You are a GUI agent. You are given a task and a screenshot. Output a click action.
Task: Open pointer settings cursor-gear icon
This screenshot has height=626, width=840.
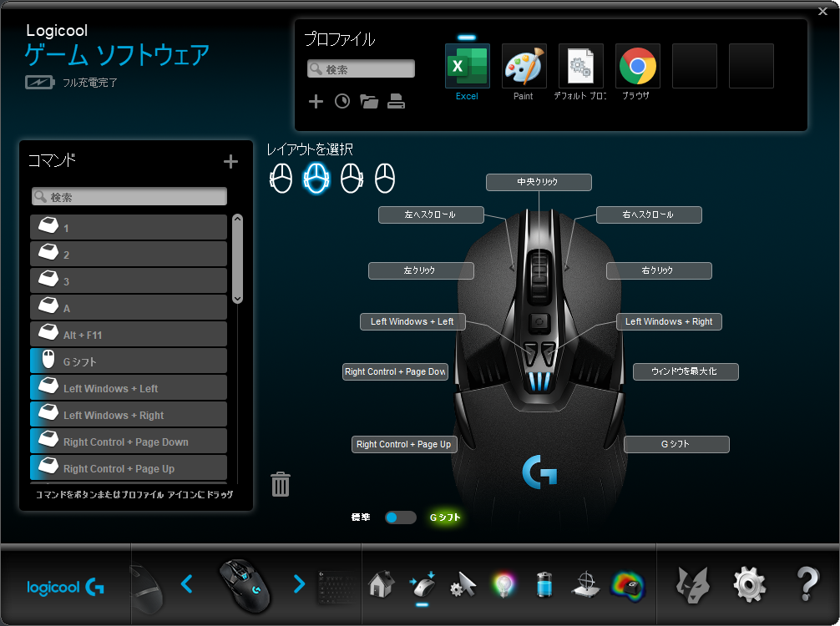[463, 584]
